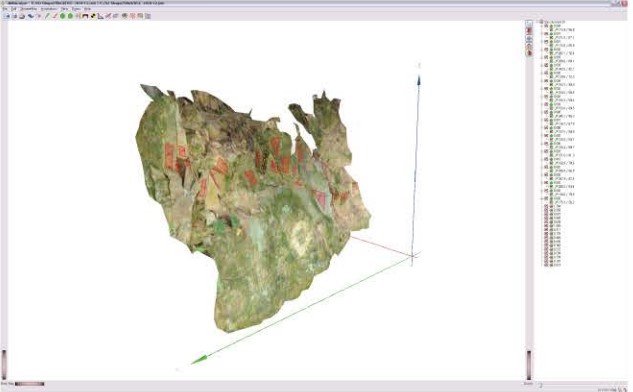Open the File menu
The image size is (633, 392).
click(4, 9)
